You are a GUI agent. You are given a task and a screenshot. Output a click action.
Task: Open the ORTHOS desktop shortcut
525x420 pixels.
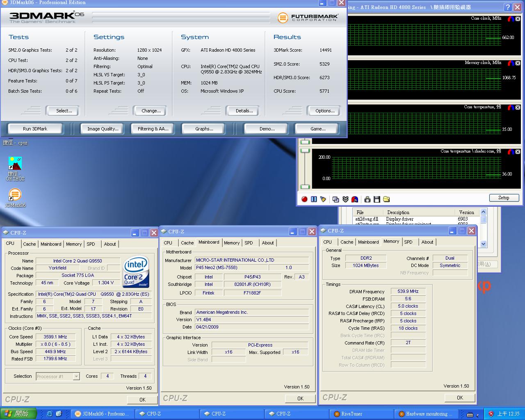click(15, 169)
